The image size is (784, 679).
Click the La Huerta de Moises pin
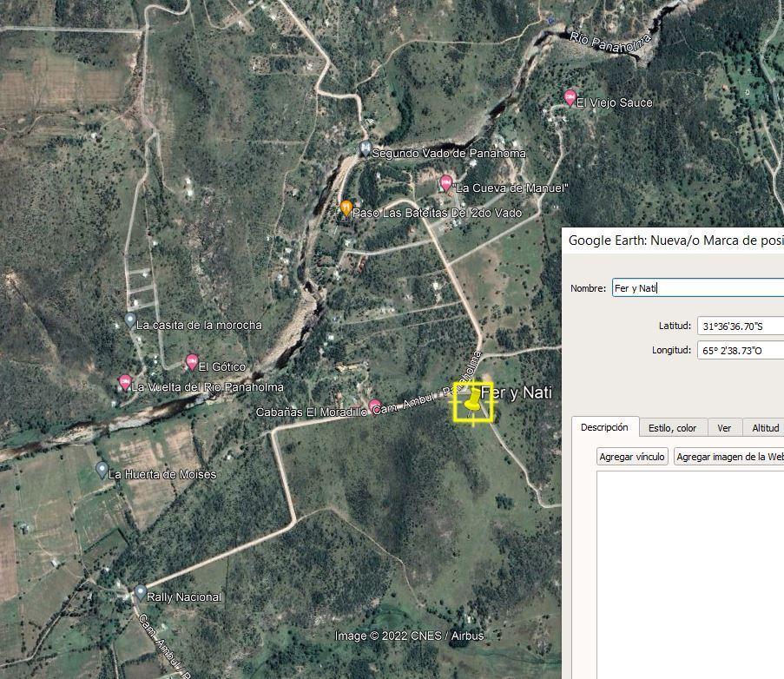[102, 470]
